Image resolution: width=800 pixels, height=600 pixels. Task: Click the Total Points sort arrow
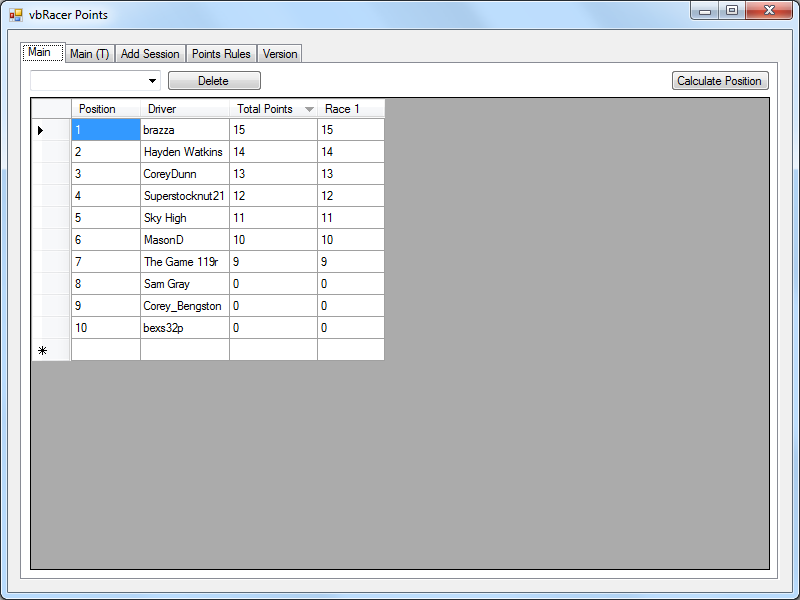click(x=309, y=109)
